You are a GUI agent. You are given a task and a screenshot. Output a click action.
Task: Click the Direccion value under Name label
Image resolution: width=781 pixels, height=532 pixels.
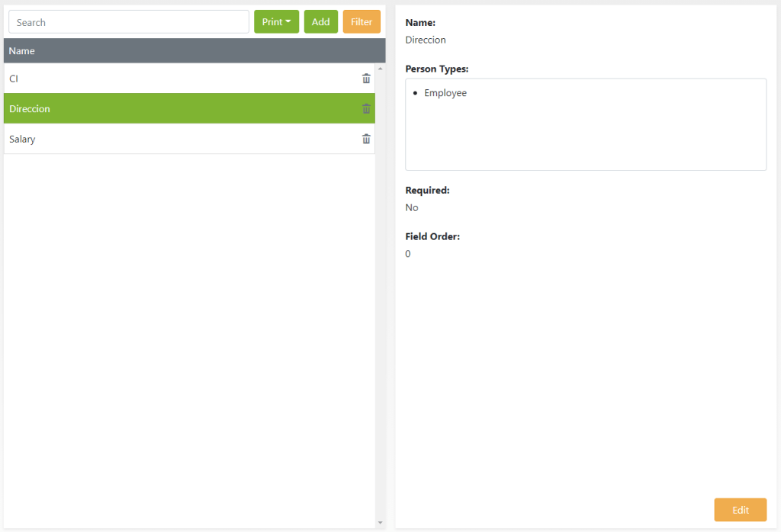(x=426, y=40)
